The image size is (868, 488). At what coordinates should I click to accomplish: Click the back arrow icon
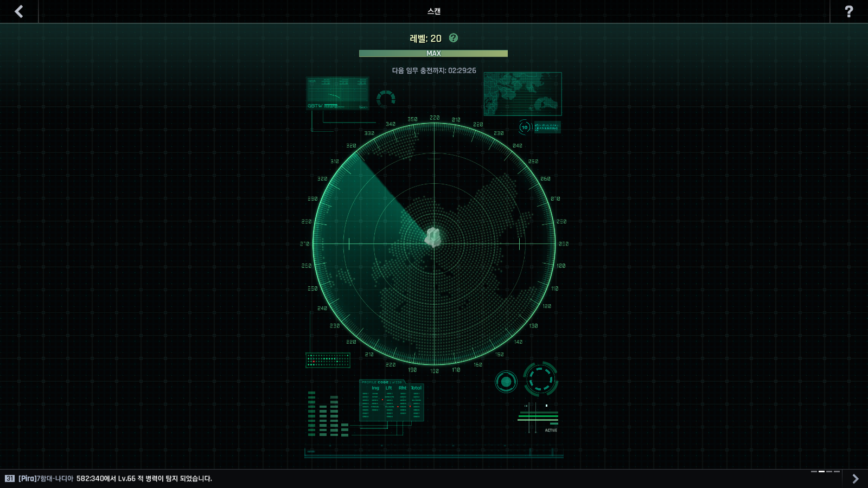coord(19,11)
